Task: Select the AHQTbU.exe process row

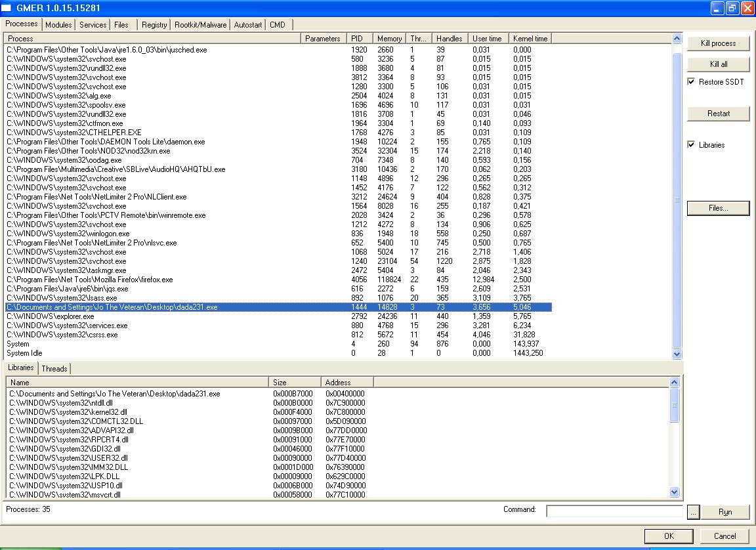Action: pyautogui.click(x=278, y=169)
